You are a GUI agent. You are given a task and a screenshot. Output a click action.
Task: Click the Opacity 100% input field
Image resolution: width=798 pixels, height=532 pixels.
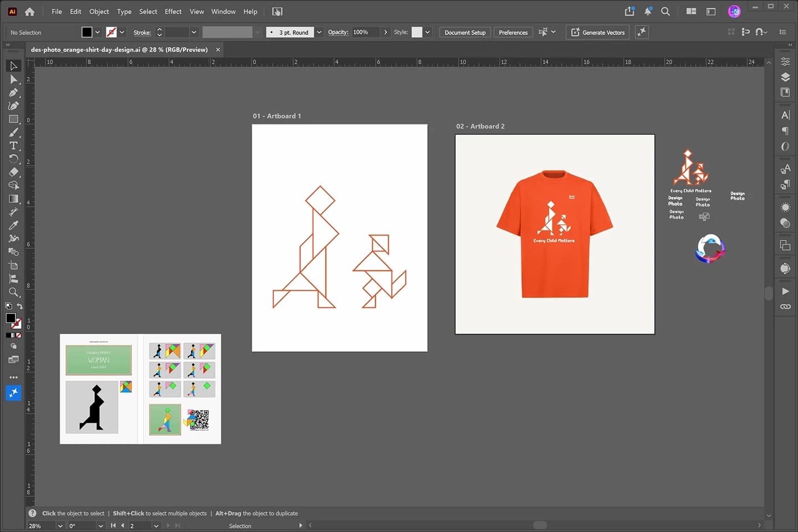[366, 32]
